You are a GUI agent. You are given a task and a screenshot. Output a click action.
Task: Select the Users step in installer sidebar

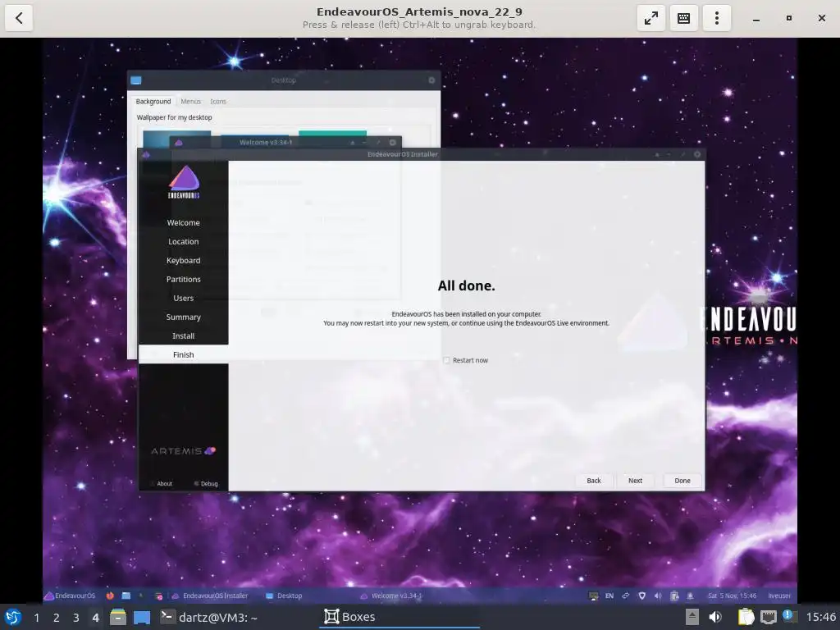[183, 299]
